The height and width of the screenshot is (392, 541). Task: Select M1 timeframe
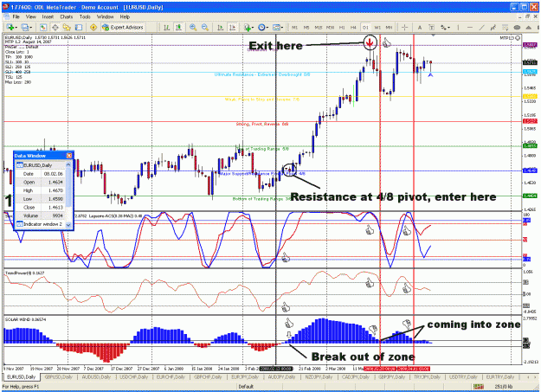294,28
